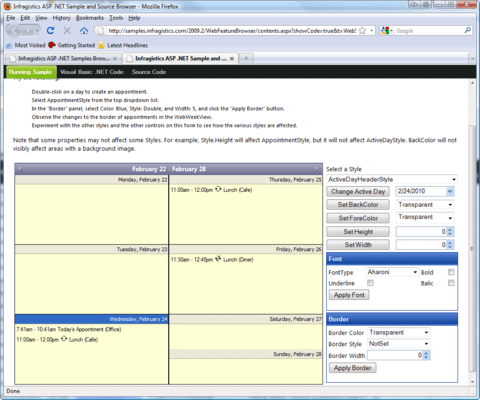This screenshot has width=480, height=400.
Task: Go to next week arrow in calendar
Action: [x=316, y=169]
